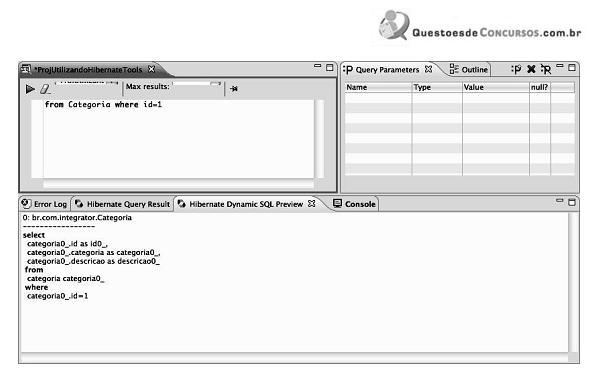Click the 'from' keyword in SQL preview

[34, 270]
